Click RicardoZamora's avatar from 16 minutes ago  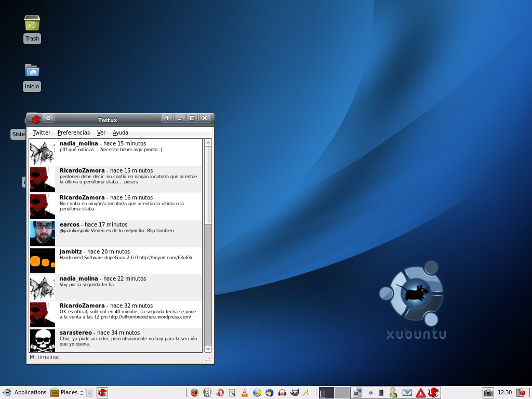(43, 207)
